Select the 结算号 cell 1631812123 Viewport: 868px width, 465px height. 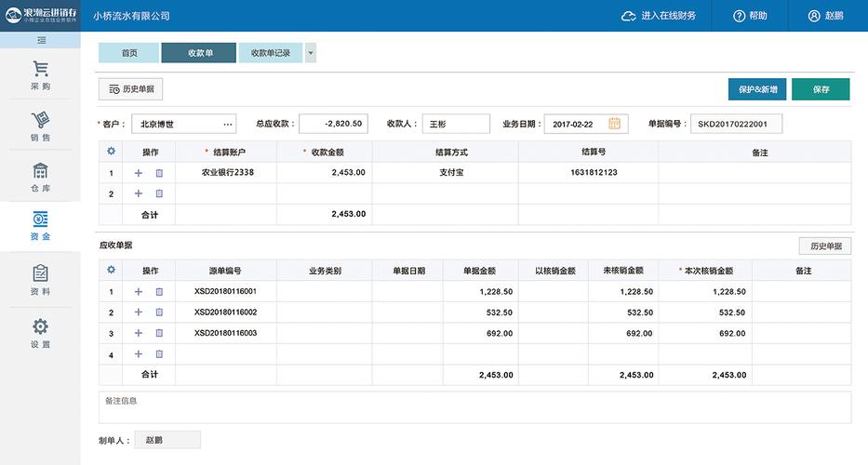[588, 173]
